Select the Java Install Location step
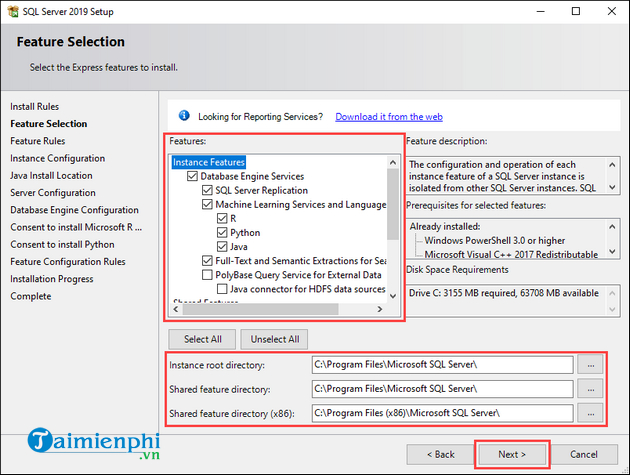The height and width of the screenshot is (475, 630). pyautogui.click(x=51, y=176)
